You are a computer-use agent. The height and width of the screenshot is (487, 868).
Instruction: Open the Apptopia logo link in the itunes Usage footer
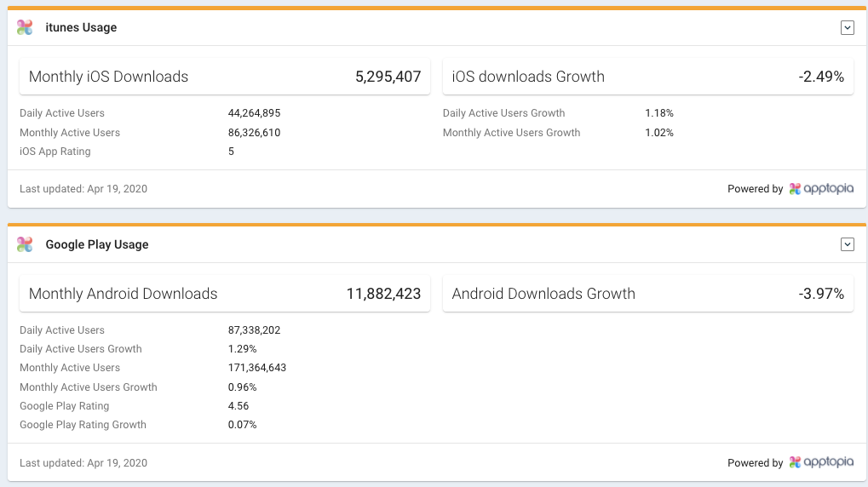click(x=821, y=189)
